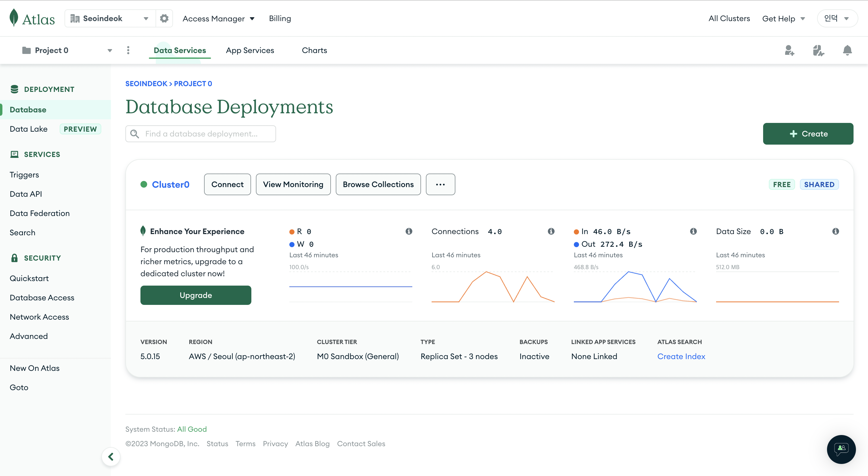The image size is (868, 476).
Task: Click the FREE tier badge
Action: point(782,184)
